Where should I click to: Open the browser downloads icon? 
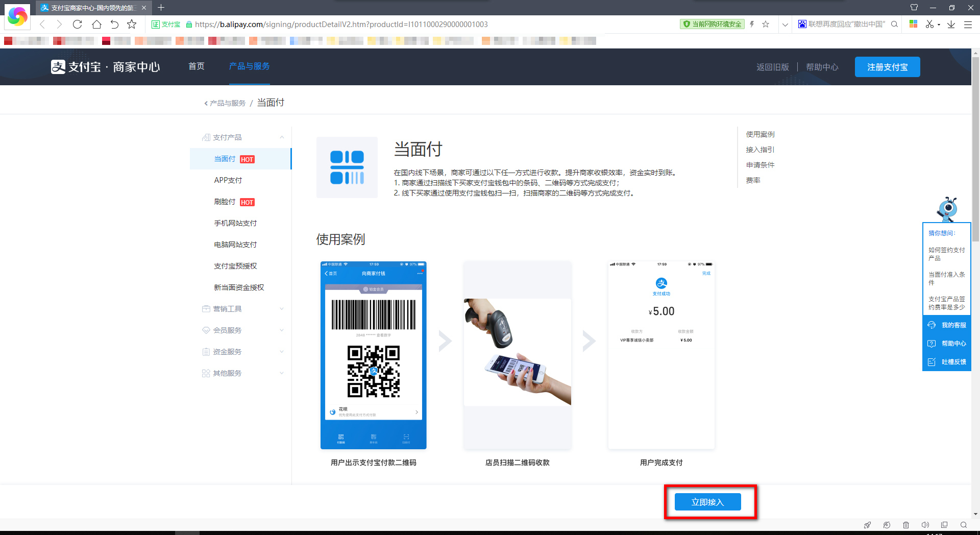[951, 24]
